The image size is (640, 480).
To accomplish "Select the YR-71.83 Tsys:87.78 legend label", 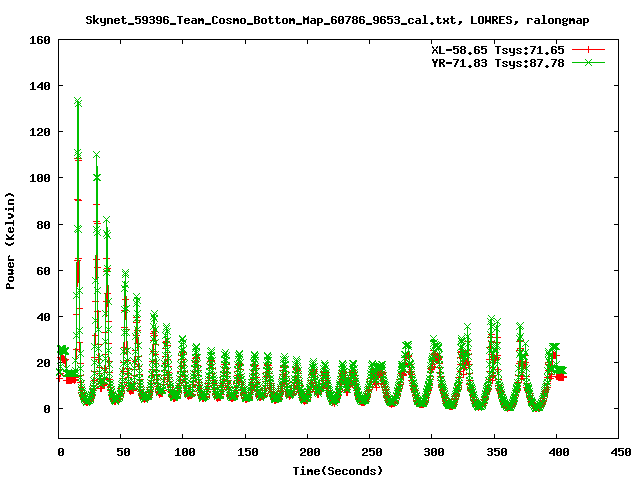I will pyautogui.click(x=498, y=63).
